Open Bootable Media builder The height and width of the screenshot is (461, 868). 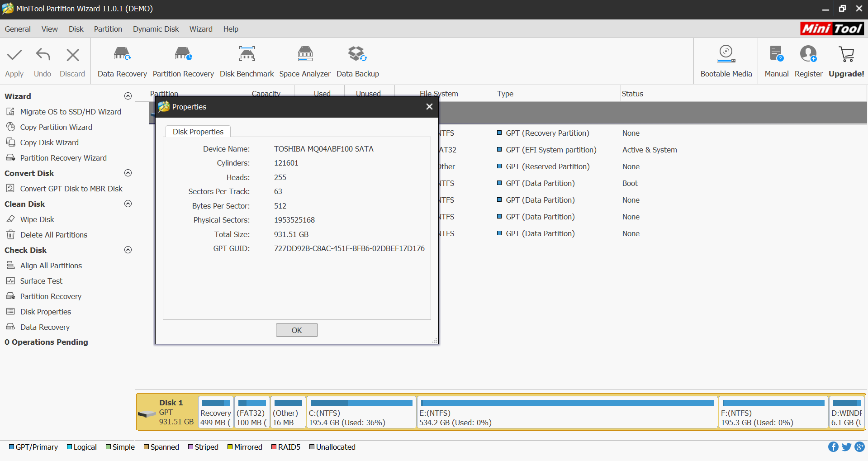726,61
